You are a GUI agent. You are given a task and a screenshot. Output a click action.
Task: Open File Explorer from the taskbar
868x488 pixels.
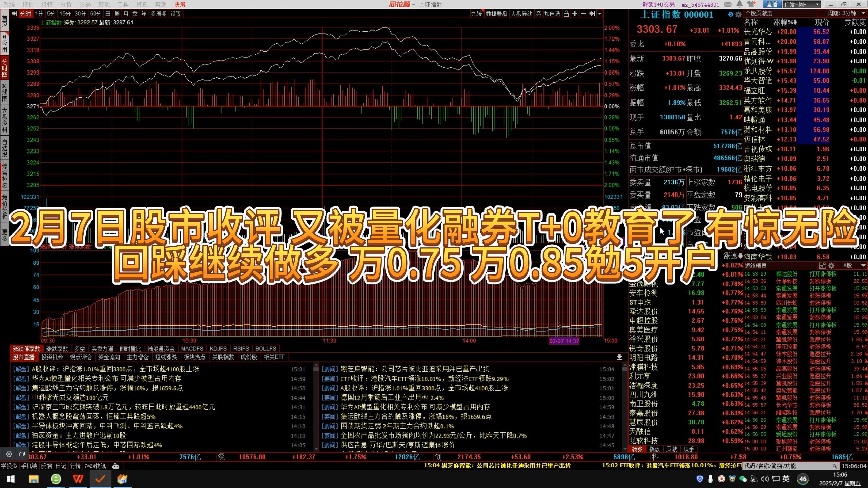click(x=34, y=479)
